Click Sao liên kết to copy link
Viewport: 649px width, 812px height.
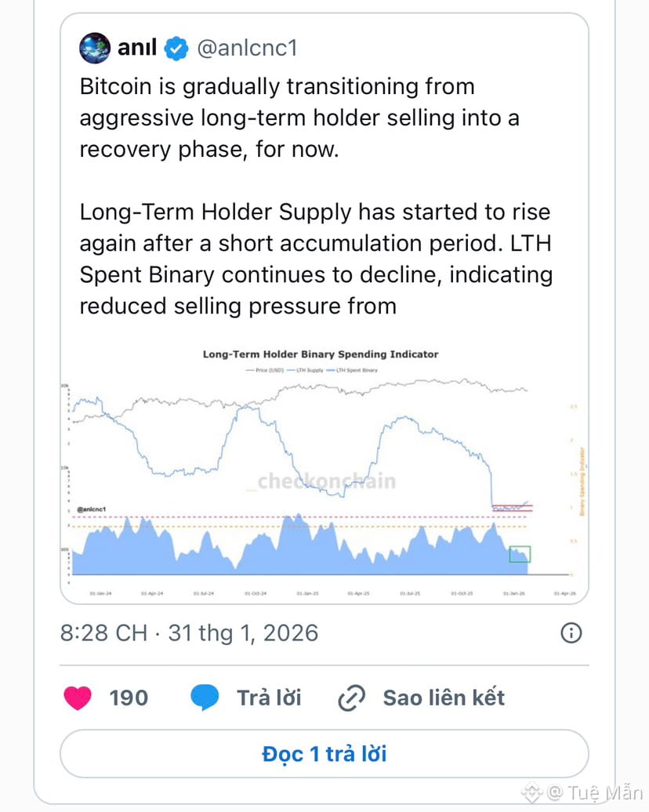444,698
